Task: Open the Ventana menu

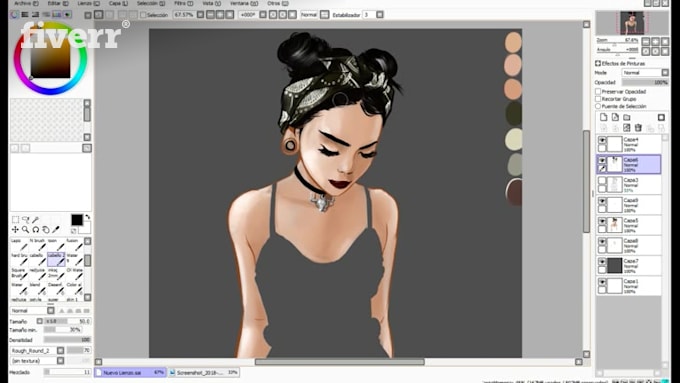Action: click(x=243, y=3)
